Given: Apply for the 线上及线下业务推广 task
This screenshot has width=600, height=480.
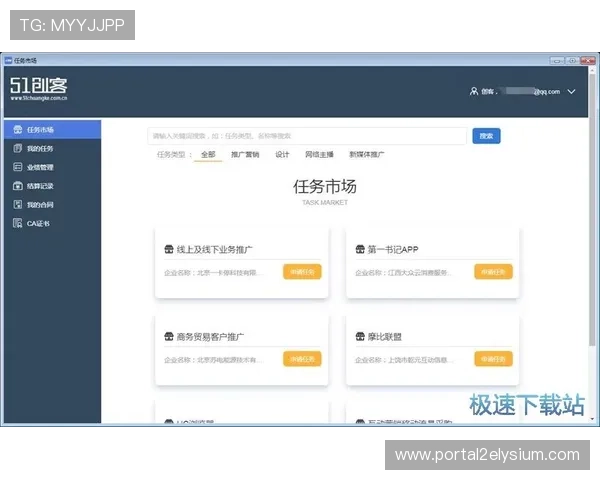Looking at the screenshot, I should pos(302,272).
